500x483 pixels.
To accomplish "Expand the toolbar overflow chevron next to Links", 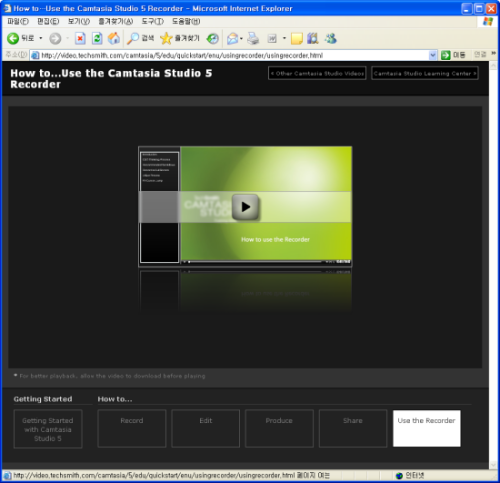I will tap(493, 53).
